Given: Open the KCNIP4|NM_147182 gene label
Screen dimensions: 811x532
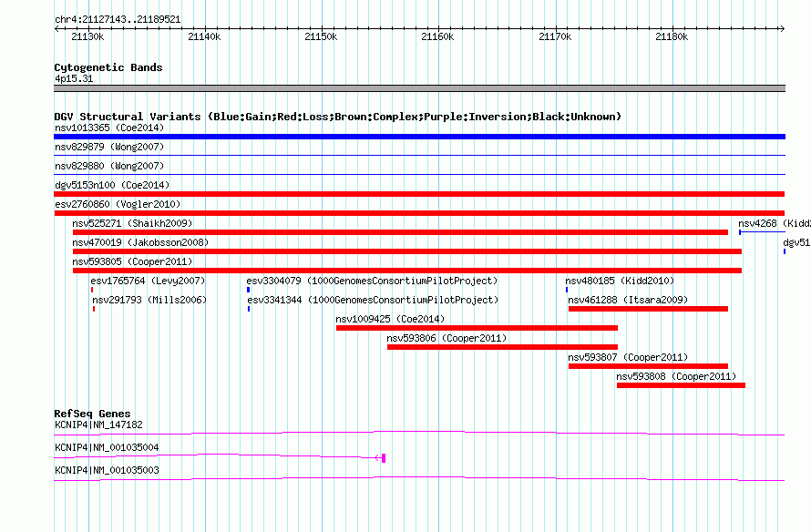Looking at the screenshot, I should tap(98, 425).
